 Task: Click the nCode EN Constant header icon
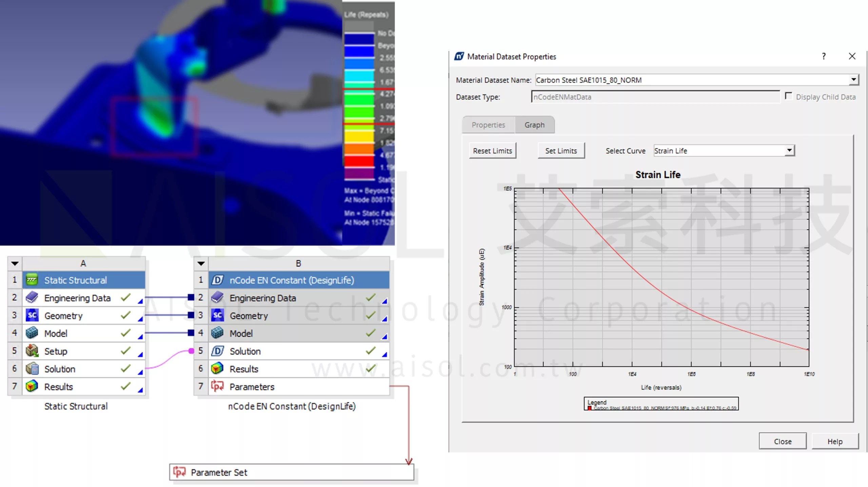tap(217, 280)
